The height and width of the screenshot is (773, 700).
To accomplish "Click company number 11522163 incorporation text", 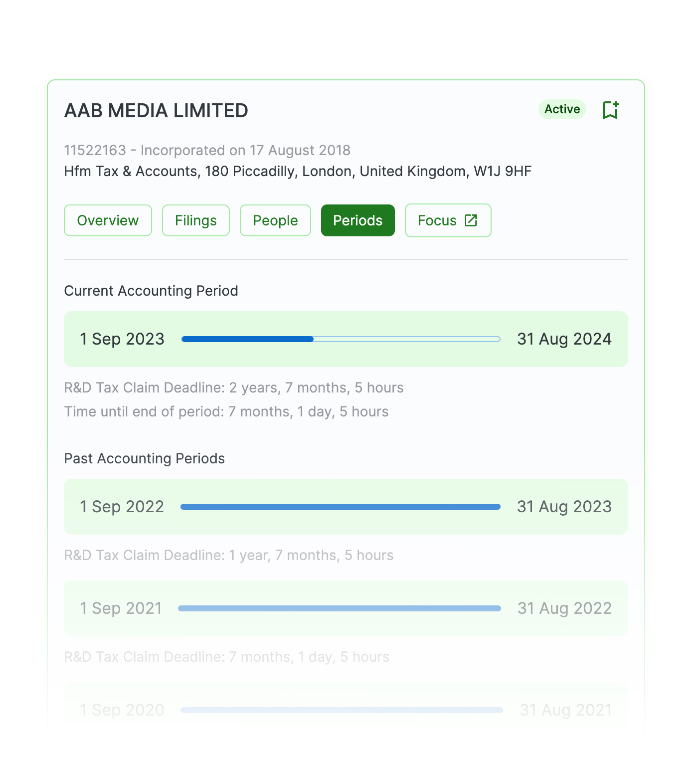I will tap(207, 150).
